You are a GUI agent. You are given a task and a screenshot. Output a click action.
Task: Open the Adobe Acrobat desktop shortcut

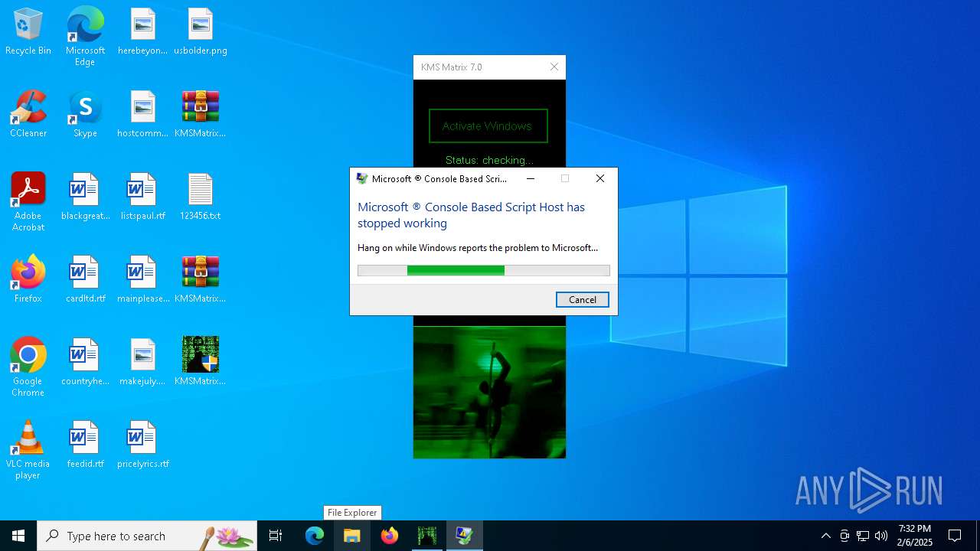(28, 202)
